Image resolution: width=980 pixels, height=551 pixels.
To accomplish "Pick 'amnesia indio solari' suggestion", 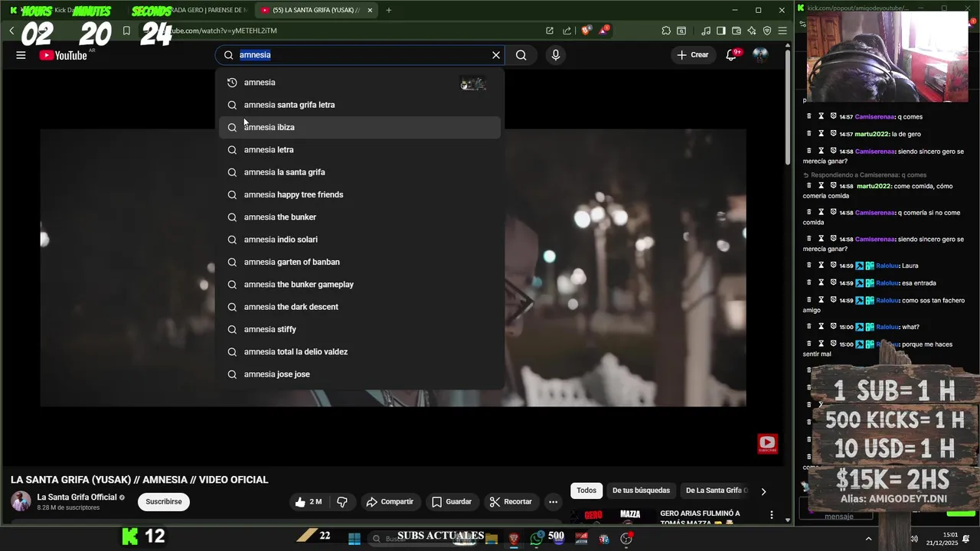I will tap(360, 240).
